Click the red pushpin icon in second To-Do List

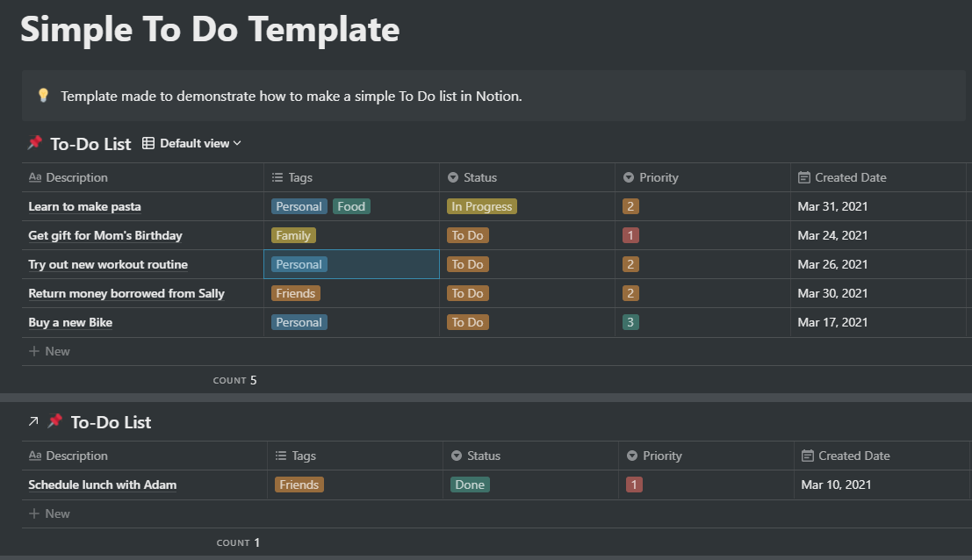(55, 422)
